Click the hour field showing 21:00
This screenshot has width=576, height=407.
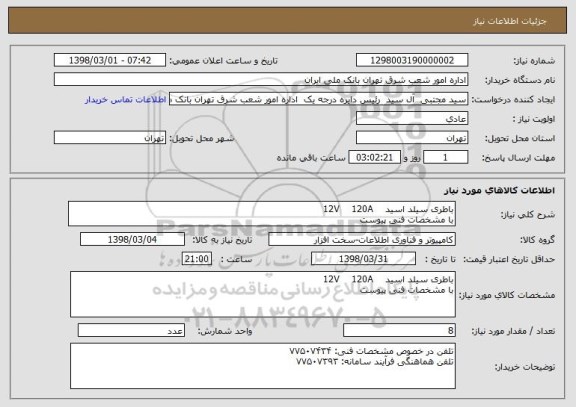point(197,259)
